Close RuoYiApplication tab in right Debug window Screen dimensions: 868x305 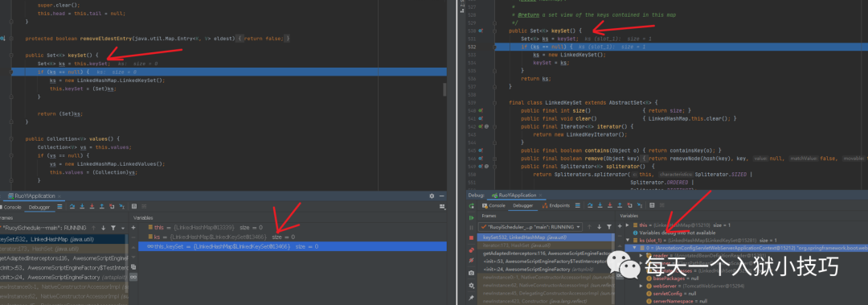click(x=540, y=196)
